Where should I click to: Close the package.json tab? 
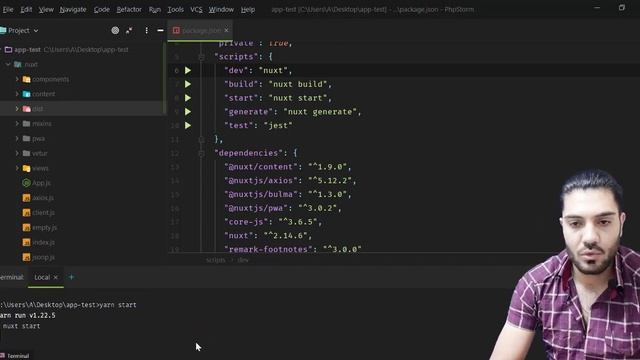coord(227,30)
